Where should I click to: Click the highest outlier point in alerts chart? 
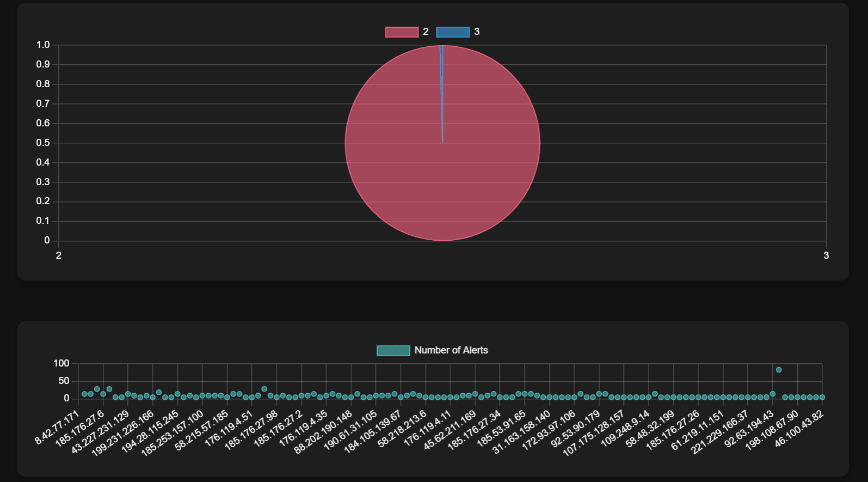coord(779,370)
